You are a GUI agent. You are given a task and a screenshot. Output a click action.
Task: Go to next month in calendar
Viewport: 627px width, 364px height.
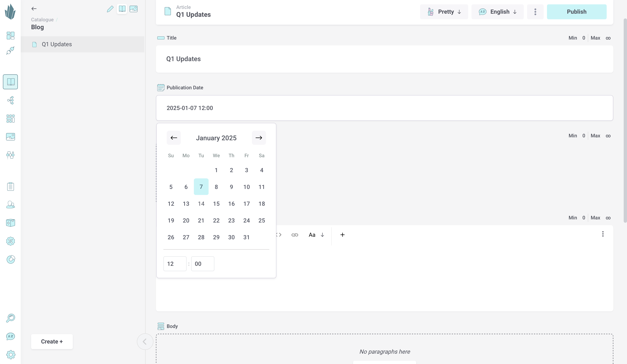pyautogui.click(x=259, y=138)
